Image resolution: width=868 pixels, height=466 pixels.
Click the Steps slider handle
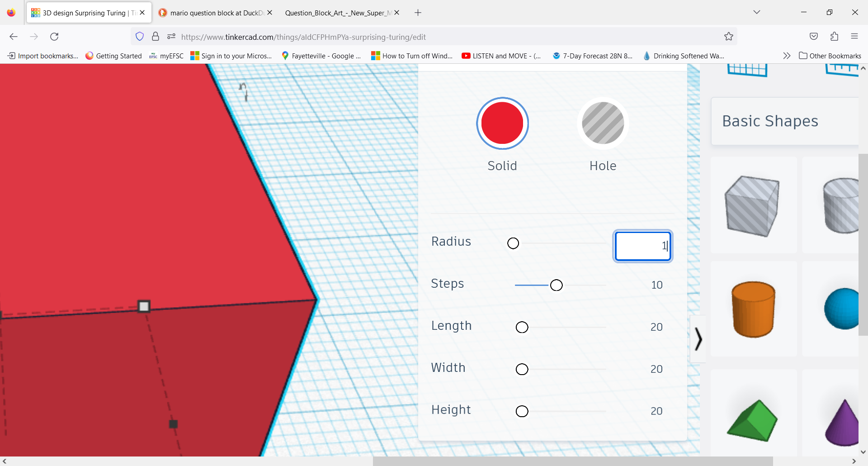click(x=557, y=285)
